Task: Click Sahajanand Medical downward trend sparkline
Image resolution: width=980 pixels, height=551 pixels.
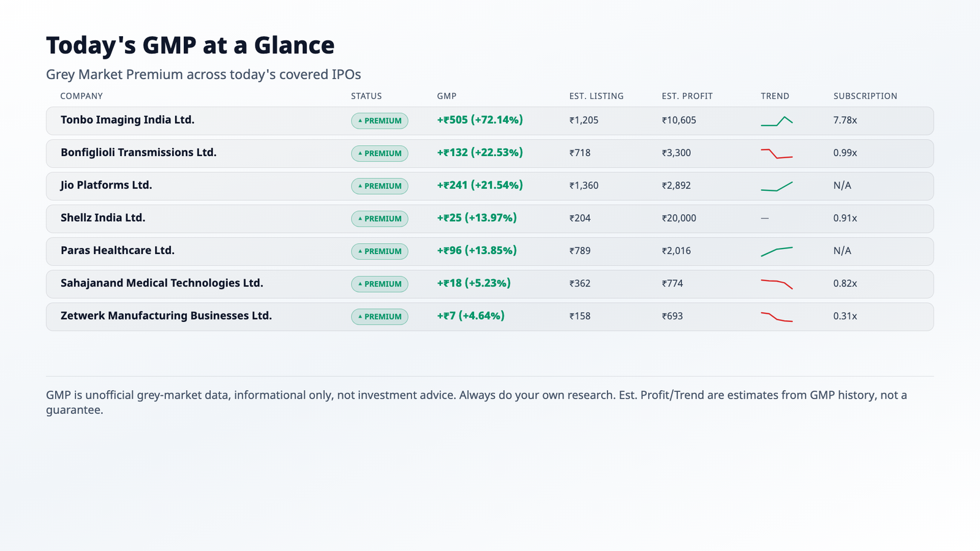Action: [777, 284]
